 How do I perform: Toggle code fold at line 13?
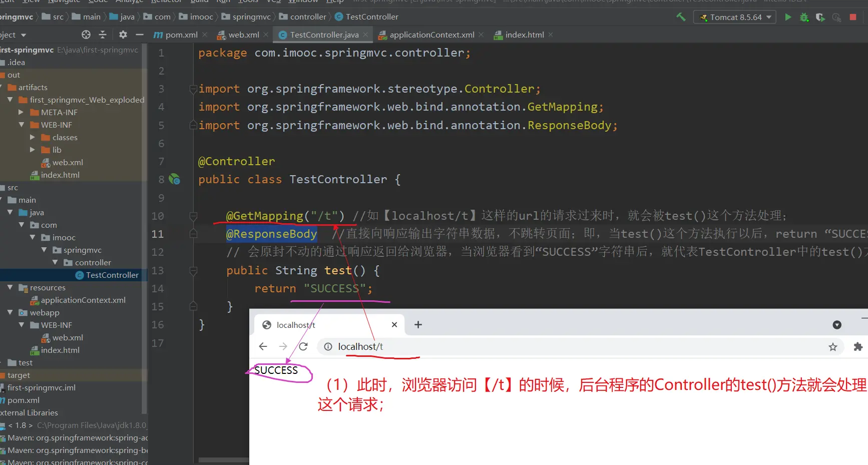pyautogui.click(x=193, y=271)
